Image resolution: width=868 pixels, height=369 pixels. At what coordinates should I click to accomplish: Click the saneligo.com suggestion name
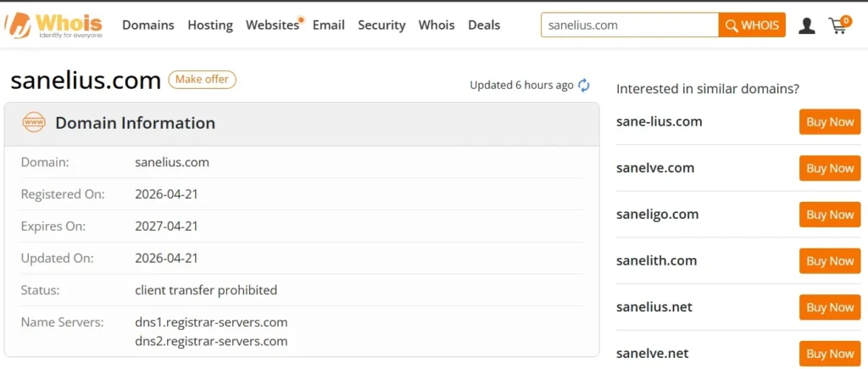point(657,215)
